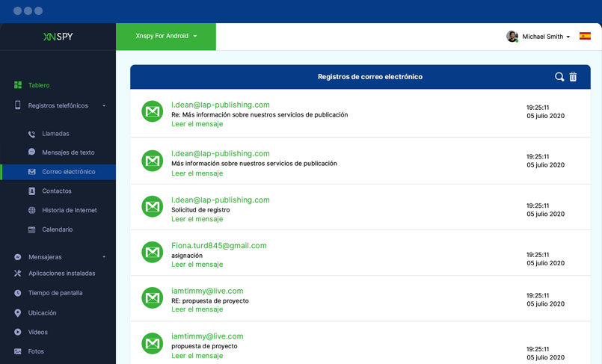The width and height of the screenshot is (602, 364).
Task: Select Contactos in the sidebar
Action: click(x=56, y=191)
